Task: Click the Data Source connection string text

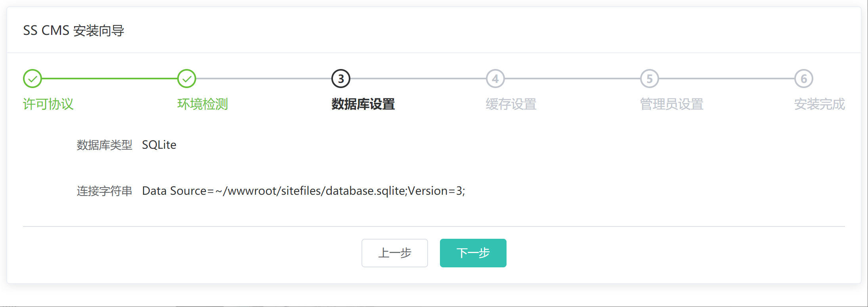Action: tap(303, 191)
